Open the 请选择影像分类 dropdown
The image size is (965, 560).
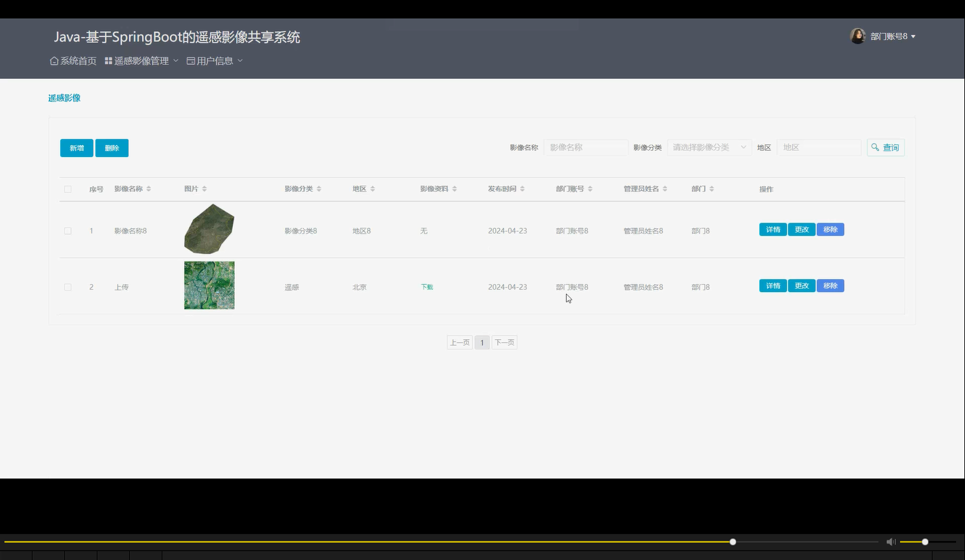click(x=708, y=147)
